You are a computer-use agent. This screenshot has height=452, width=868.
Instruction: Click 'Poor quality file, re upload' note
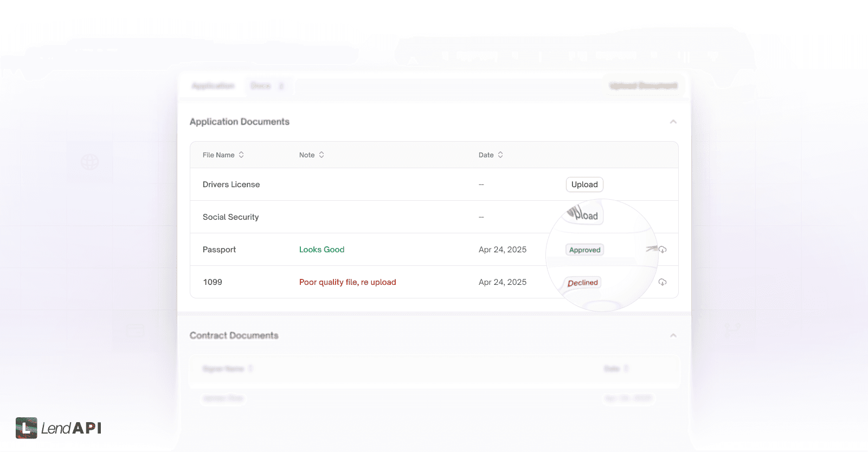(348, 282)
